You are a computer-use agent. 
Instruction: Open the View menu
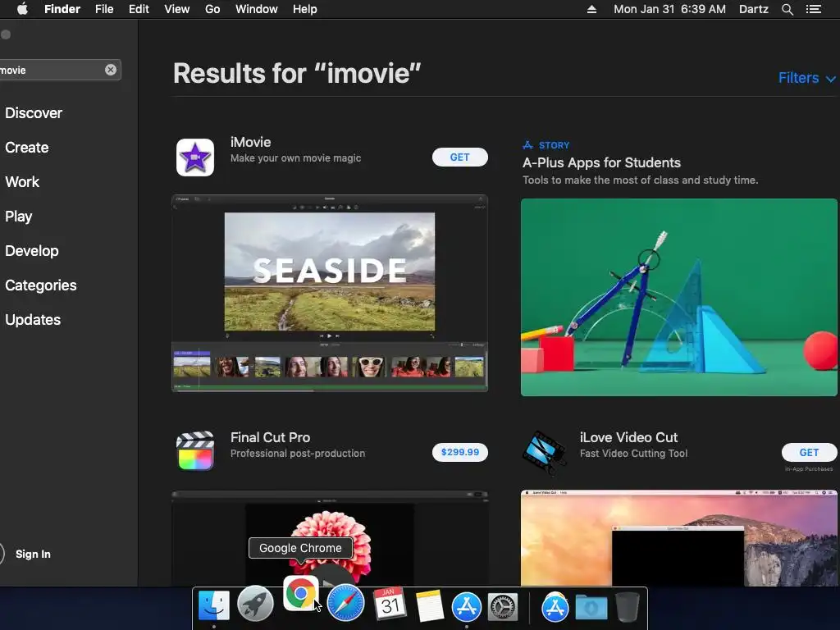click(x=177, y=9)
